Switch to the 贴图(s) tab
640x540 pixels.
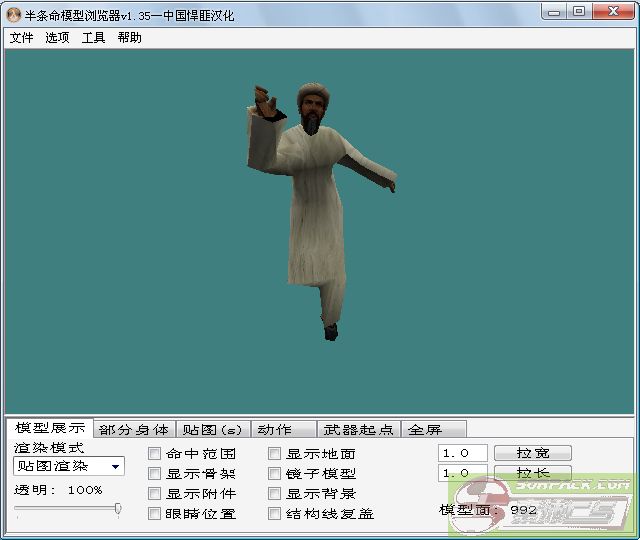point(211,430)
